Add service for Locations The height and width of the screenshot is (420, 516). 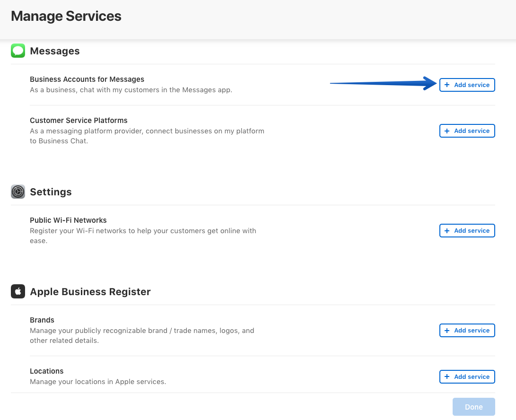tap(467, 376)
